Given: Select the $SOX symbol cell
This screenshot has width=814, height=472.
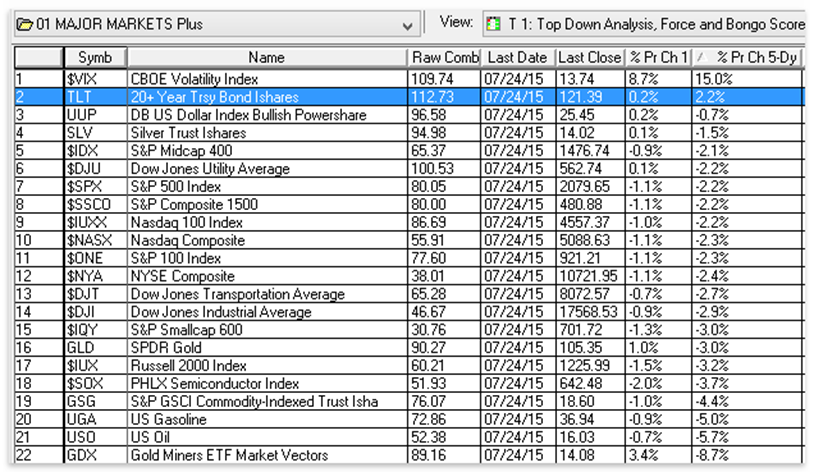Looking at the screenshot, I should click(96, 384).
